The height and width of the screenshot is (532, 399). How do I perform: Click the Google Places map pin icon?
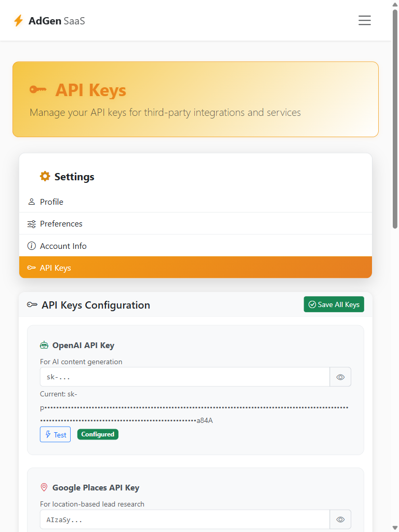point(44,487)
